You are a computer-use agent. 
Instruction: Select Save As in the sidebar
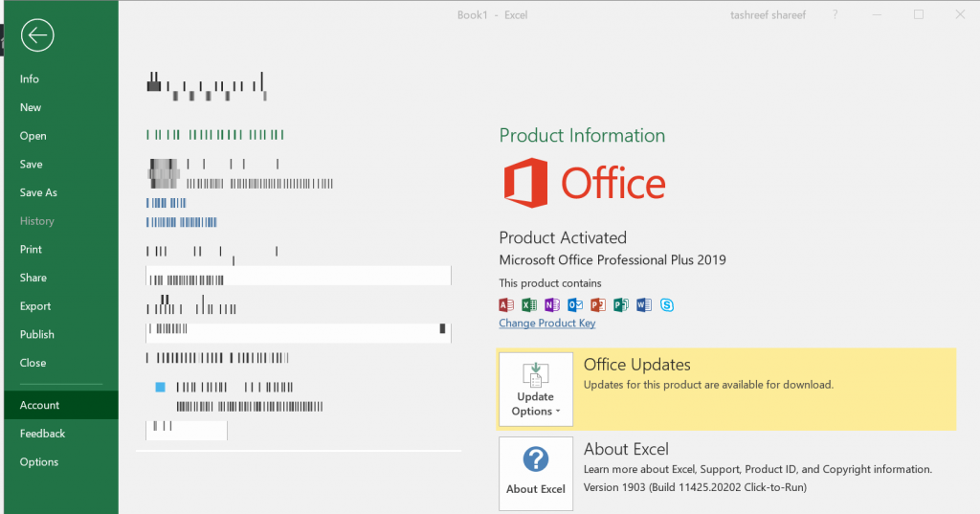(38, 192)
